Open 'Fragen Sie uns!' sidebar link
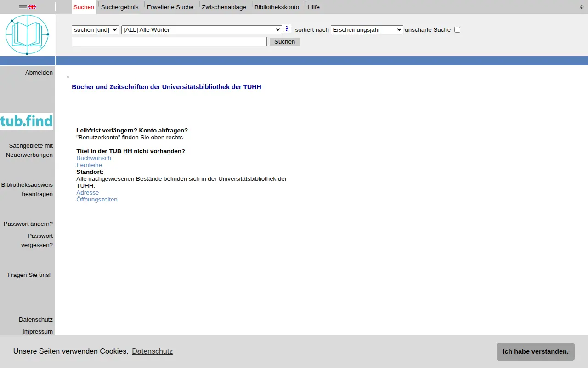The image size is (588, 368). click(x=29, y=275)
